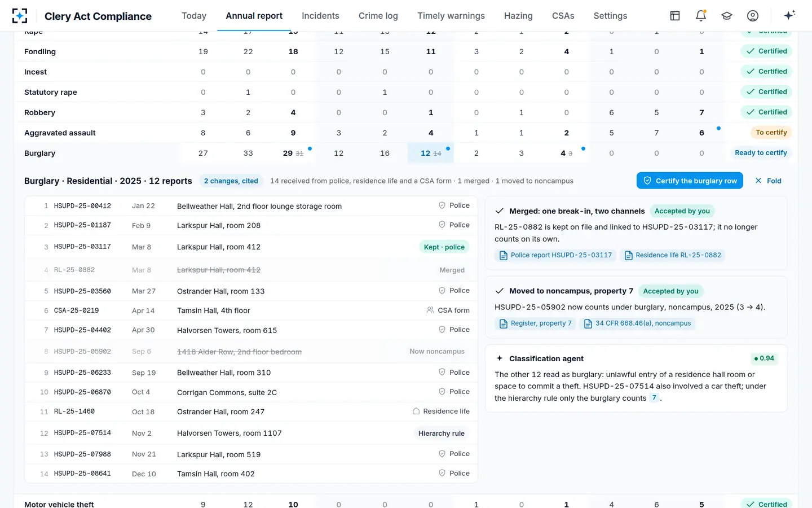This screenshot has height=508, width=812.
Task: Open the 2 changes, cited badge
Action: 231,181
